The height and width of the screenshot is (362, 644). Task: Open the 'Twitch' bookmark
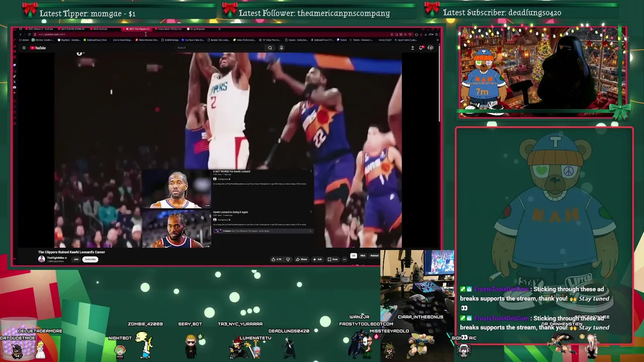(x=342, y=40)
